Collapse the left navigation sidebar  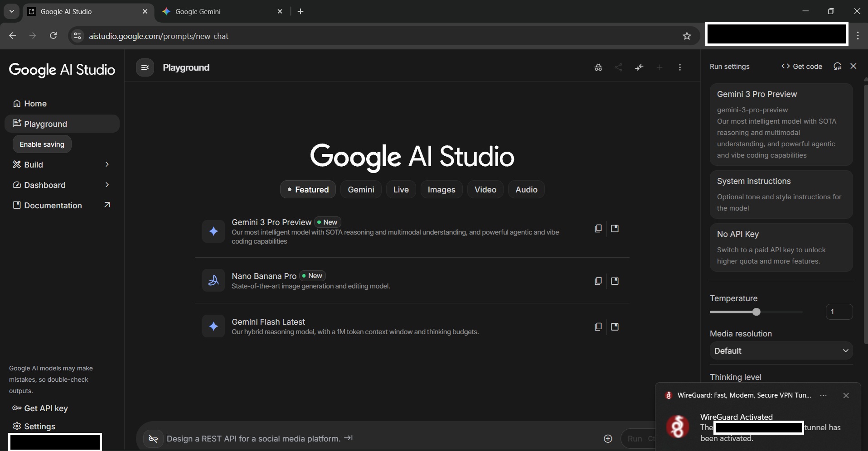(x=145, y=67)
